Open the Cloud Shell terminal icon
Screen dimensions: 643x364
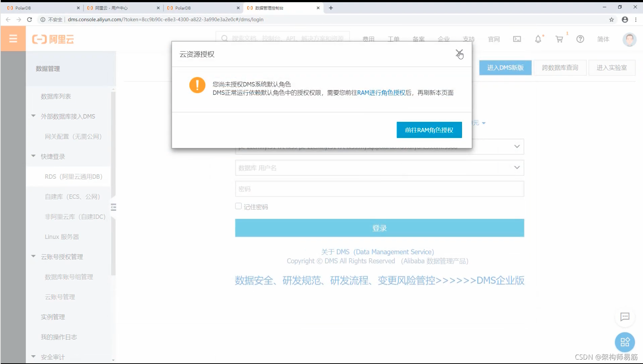tap(517, 39)
